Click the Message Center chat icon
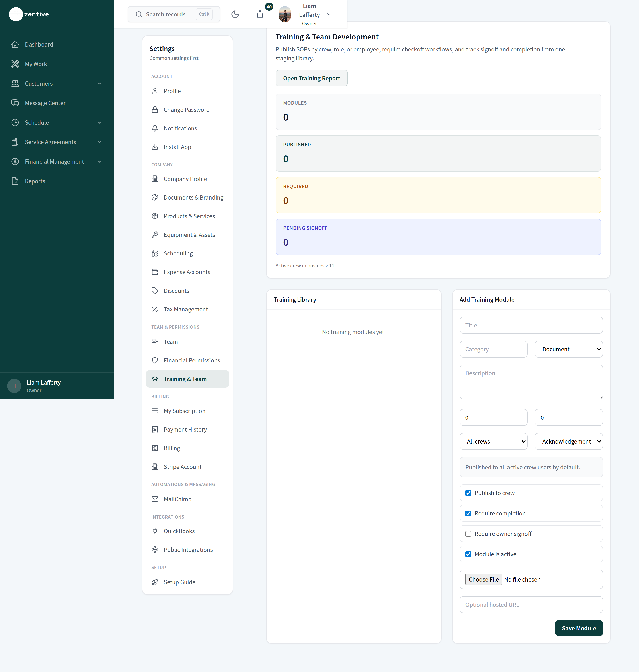The width and height of the screenshot is (639, 672). 15,103
